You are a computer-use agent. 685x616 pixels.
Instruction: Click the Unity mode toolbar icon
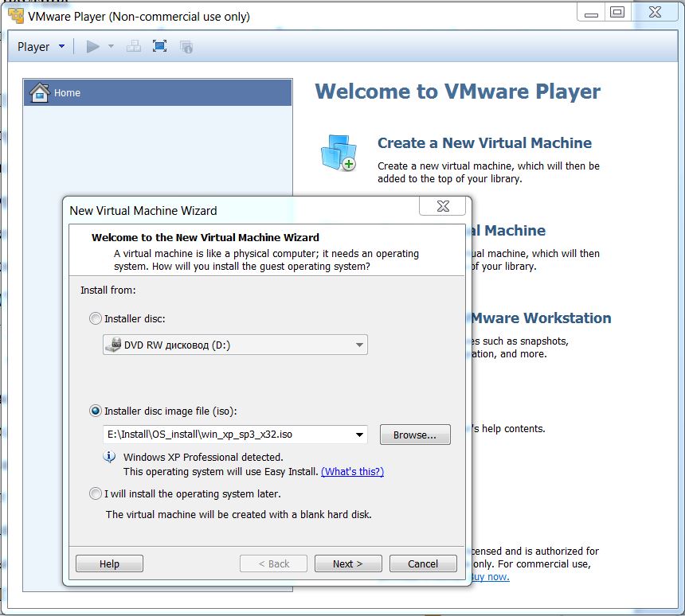coord(186,47)
